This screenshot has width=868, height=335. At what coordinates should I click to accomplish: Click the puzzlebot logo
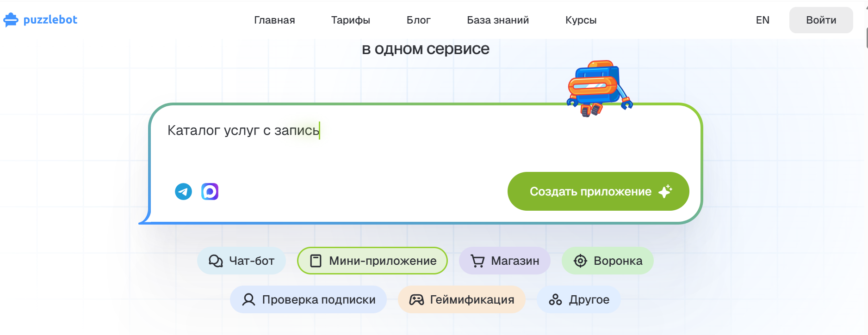[x=40, y=20]
